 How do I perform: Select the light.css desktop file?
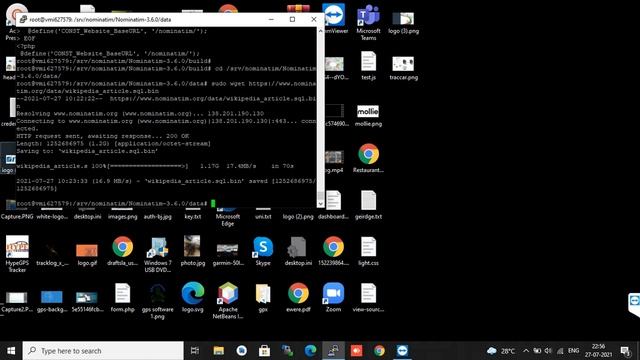pyautogui.click(x=368, y=251)
